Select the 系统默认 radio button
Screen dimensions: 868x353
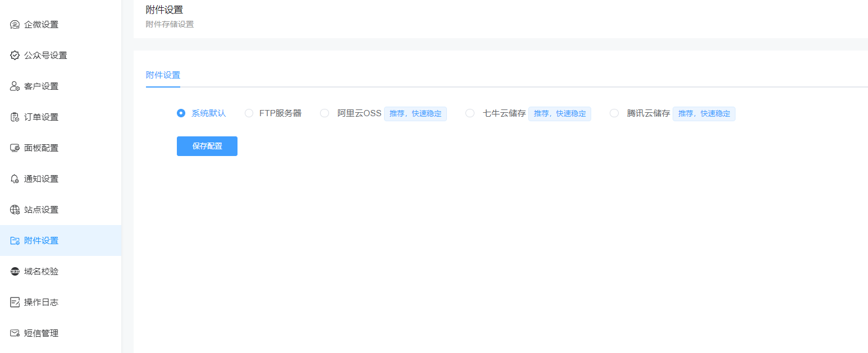point(181,113)
